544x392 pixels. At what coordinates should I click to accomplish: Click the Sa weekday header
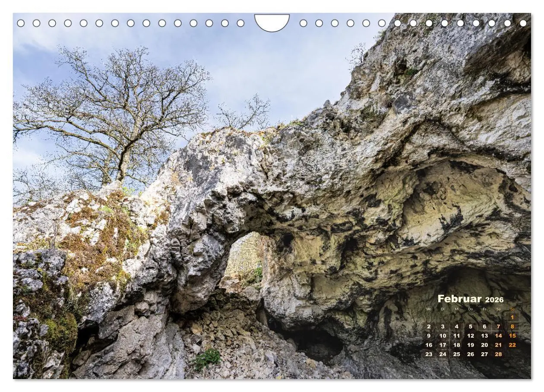click(498, 310)
